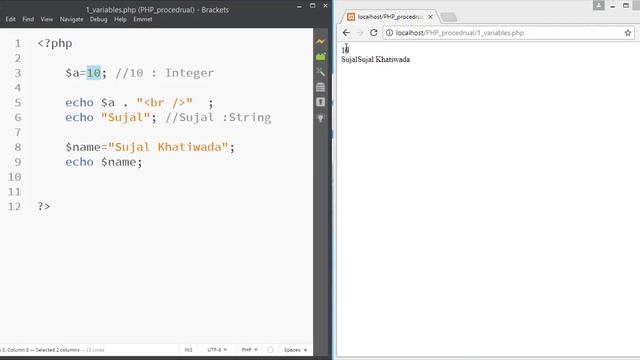Reload the localhost page in Chrome
Screen dimensions: 640x360
(x=373, y=33)
